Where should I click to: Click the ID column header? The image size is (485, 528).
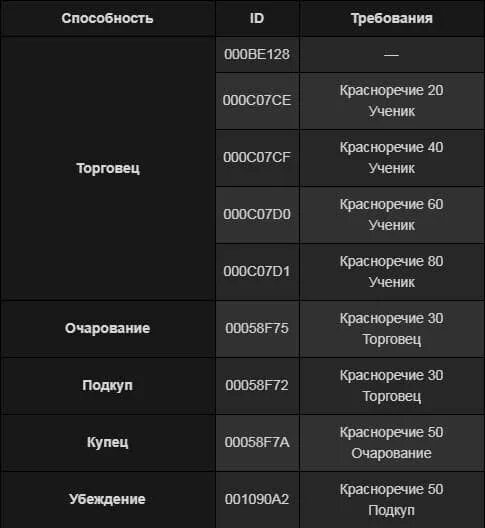(257, 18)
